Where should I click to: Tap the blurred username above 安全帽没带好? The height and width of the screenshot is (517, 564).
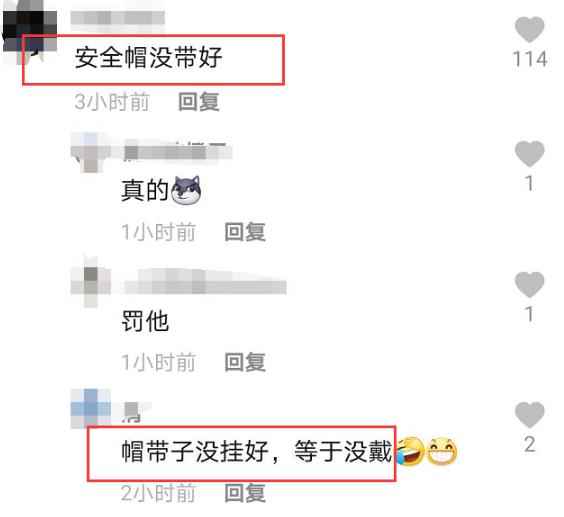tap(118, 18)
